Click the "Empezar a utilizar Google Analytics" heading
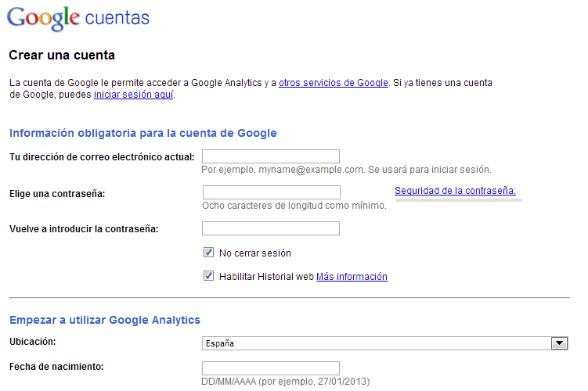Viewport: 588px width, 391px height. (x=105, y=320)
